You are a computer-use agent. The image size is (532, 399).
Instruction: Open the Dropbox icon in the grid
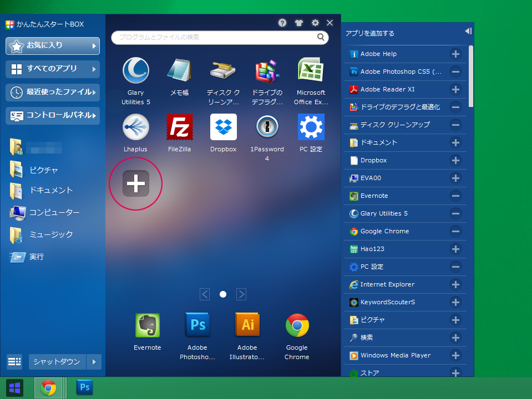pos(223,127)
